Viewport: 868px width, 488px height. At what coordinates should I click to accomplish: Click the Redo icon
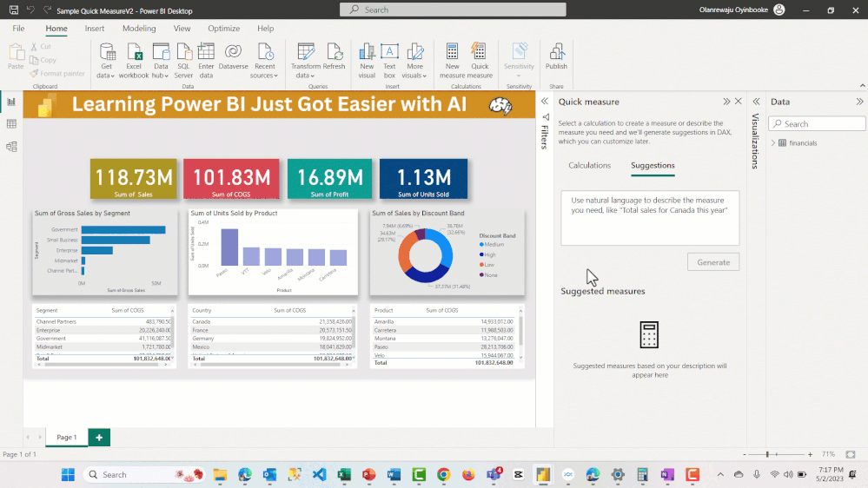[48, 10]
